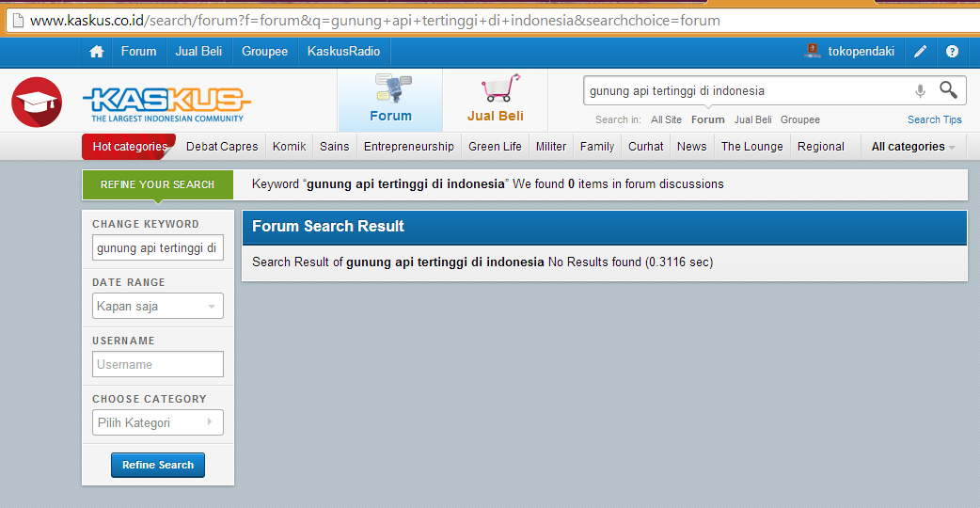Open the Regional category

tap(821, 146)
